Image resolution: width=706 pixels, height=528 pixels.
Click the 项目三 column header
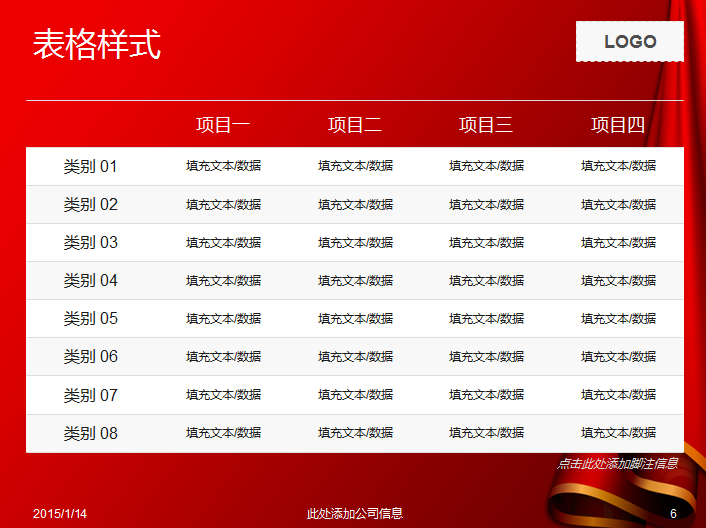[x=486, y=125]
